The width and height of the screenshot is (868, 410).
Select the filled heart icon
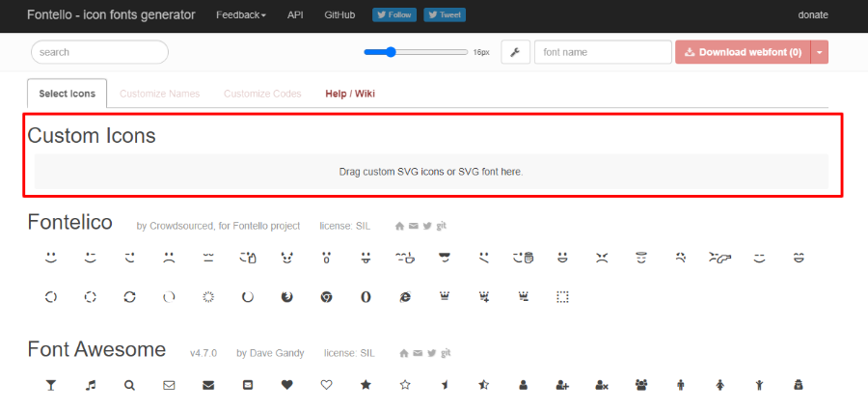286,385
